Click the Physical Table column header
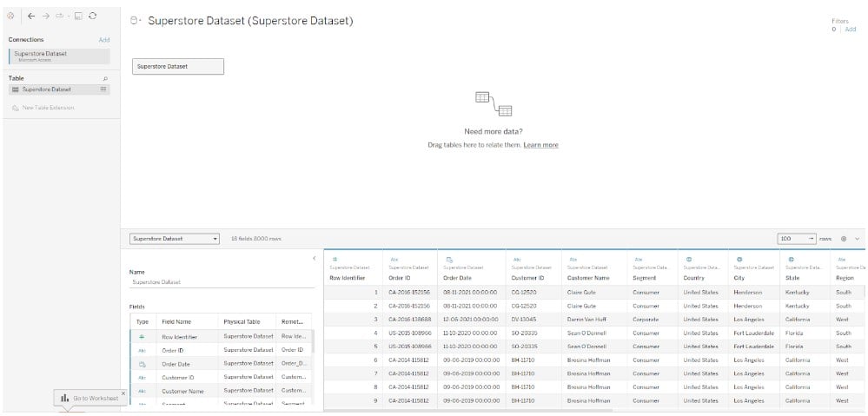This screenshot has width=868, height=416. (x=248, y=321)
